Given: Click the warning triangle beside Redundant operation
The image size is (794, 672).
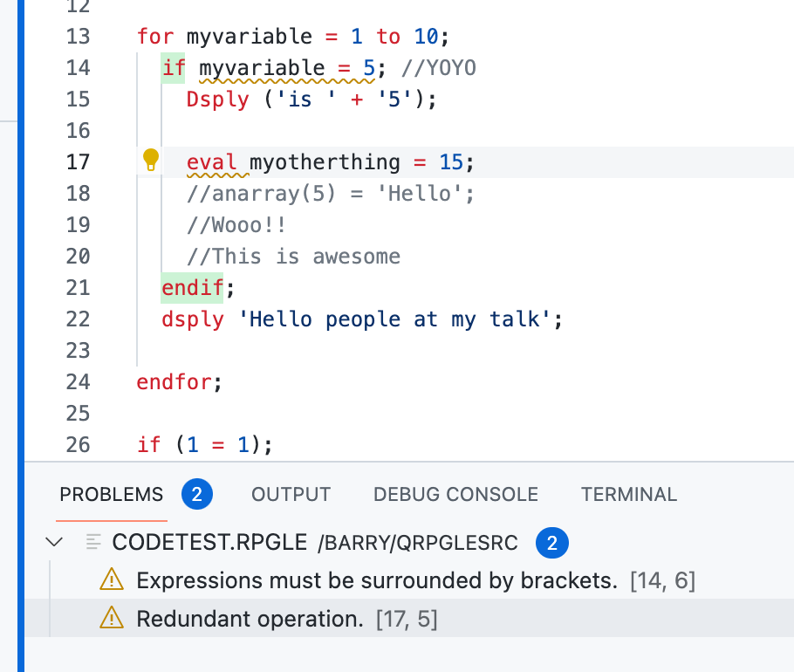Looking at the screenshot, I should [x=112, y=619].
